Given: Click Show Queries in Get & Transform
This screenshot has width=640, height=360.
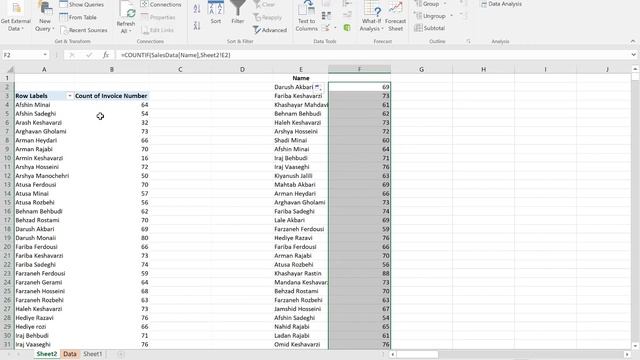Looking at the screenshot, I should tap(81, 4).
